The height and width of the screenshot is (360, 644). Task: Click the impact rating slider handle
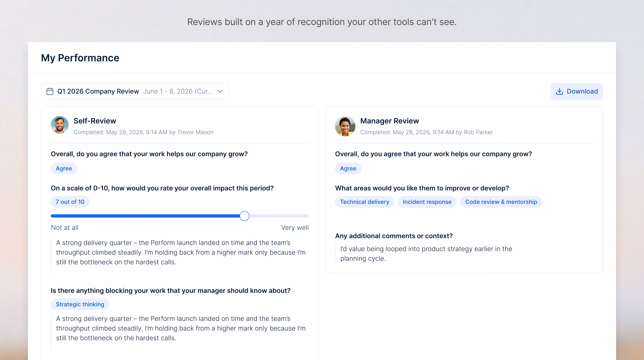click(x=244, y=216)
